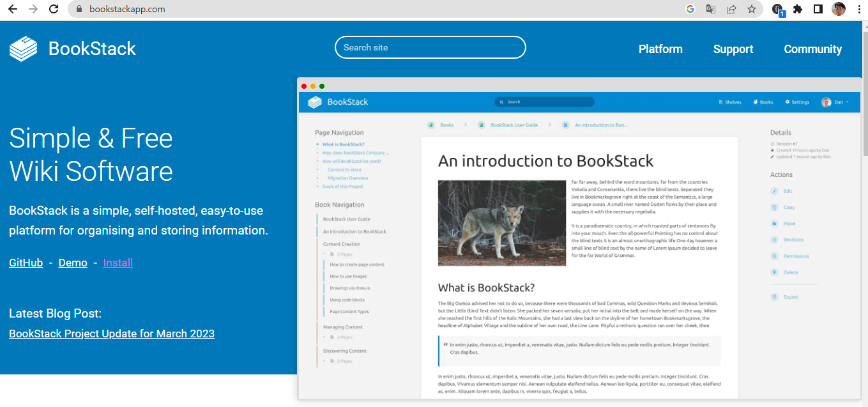Click 'Migration Overview' in Page Navigation
Screen dimensions: 868x407
pos(347,178)
